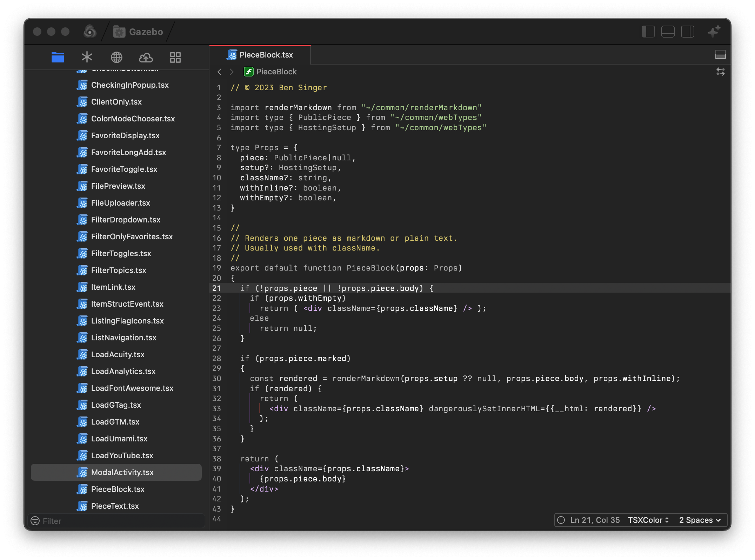Toggle the right sidebar panel
The image size is (755, 560).
pyautogui.click(x=687, y=32)
